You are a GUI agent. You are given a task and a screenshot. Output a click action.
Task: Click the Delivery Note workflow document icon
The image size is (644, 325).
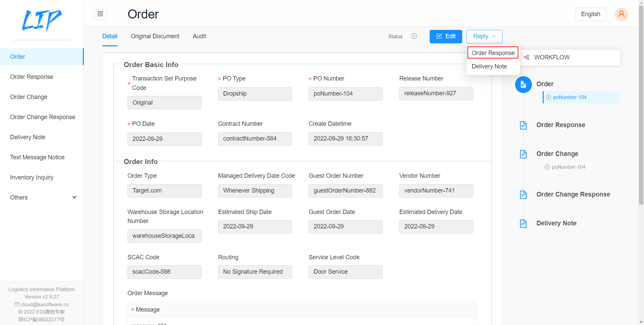coord(523,223)
